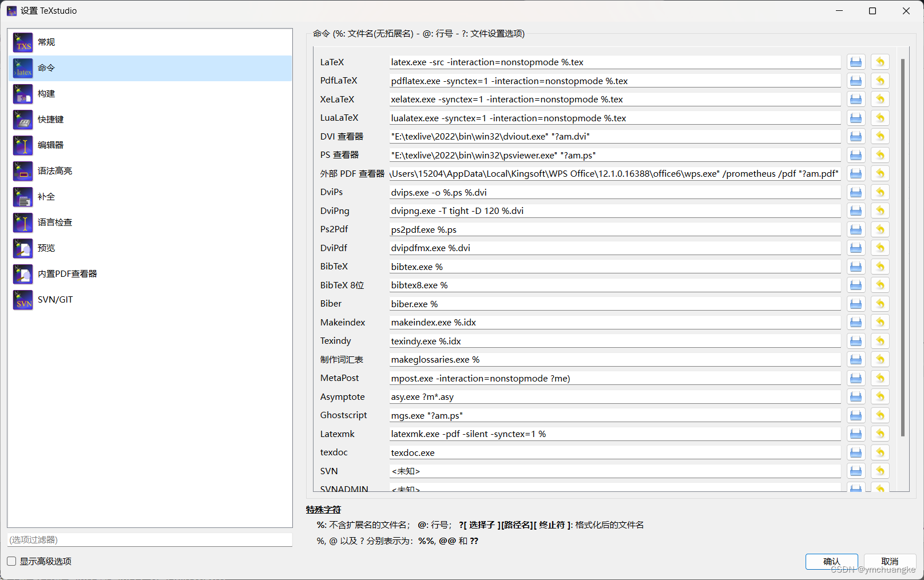Viewport: 924px width, 580px height.
Task: Reset the BibTeX command to default
Action: 880,267
